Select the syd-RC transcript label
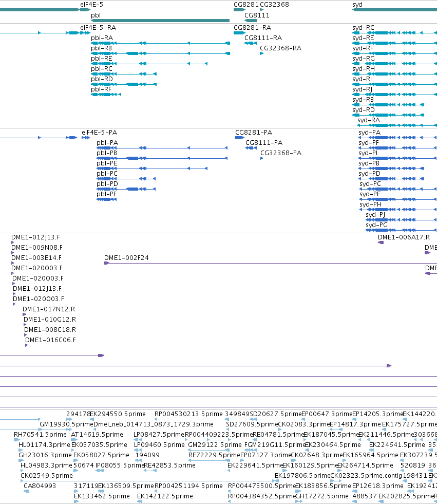The image size is (437, 504). point(363,28)
